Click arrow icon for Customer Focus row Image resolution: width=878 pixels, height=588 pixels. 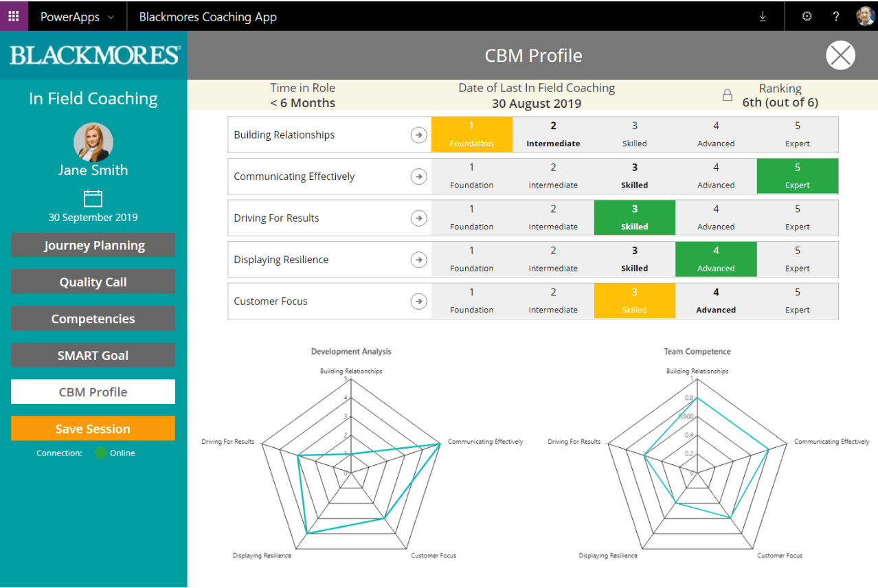[418, 302]
